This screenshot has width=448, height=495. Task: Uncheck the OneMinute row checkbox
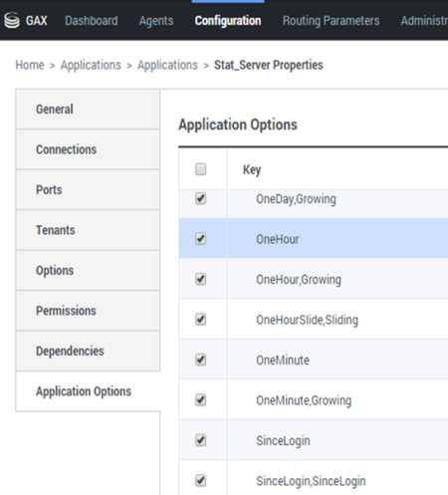pyautogui.click(x=200, y=360)
